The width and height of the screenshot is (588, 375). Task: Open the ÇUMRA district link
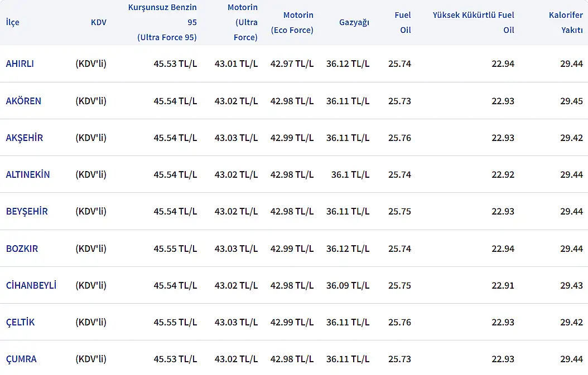coord(21,359)
